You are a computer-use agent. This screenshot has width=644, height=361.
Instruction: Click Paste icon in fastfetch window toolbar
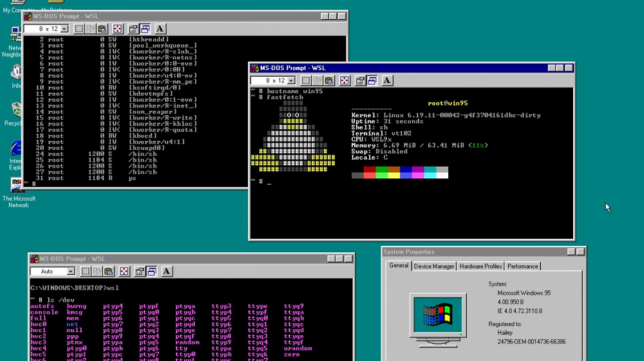tap(329, 80)
